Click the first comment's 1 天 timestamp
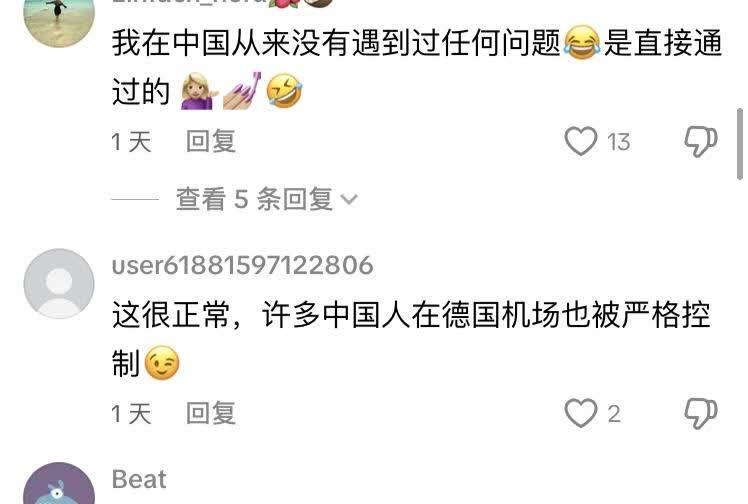Screen dimensions: 748x504 [x=131, y=142]
